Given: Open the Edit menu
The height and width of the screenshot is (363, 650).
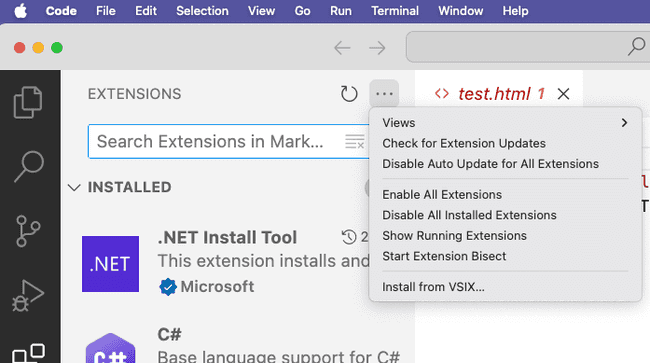Looking at the screenshot, I should pos(146,11).
